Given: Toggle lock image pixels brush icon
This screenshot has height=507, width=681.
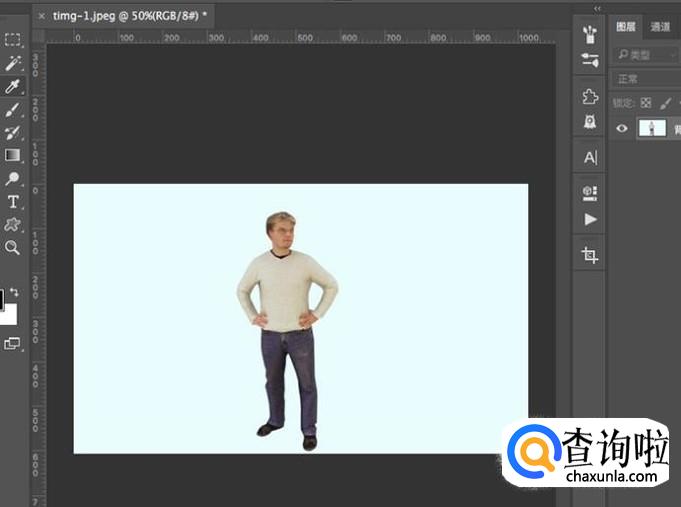Looking at the screenshot, I should (665, 103).
